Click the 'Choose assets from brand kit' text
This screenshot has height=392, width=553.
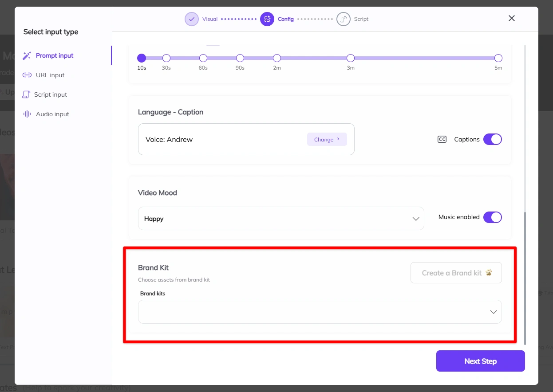pyautogui.click(x=174, y=280)
